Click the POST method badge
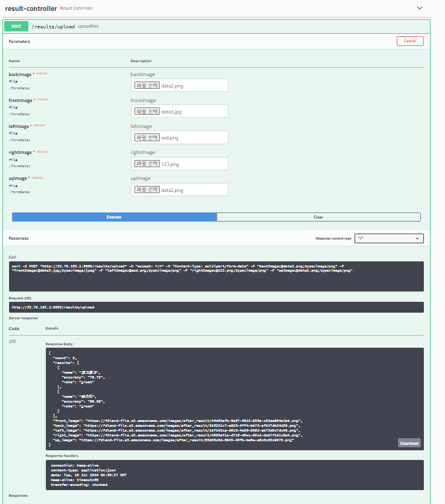 [x=16, y=27]
